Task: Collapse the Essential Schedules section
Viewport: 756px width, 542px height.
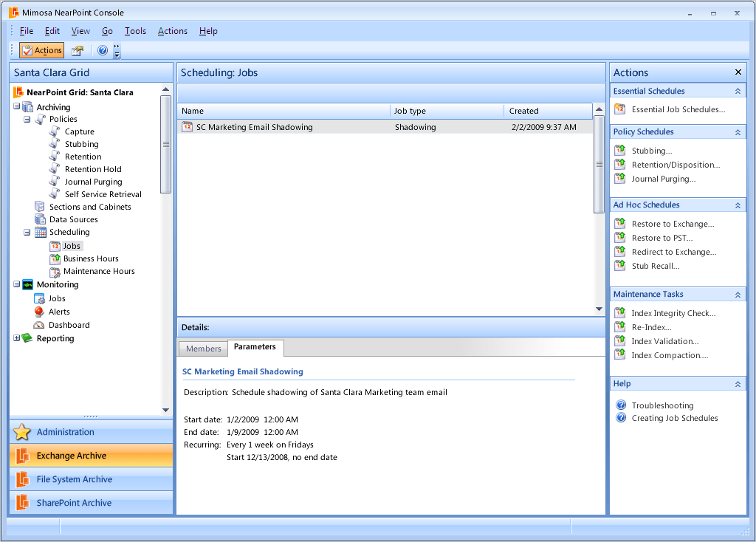Action: click(738, 91)
